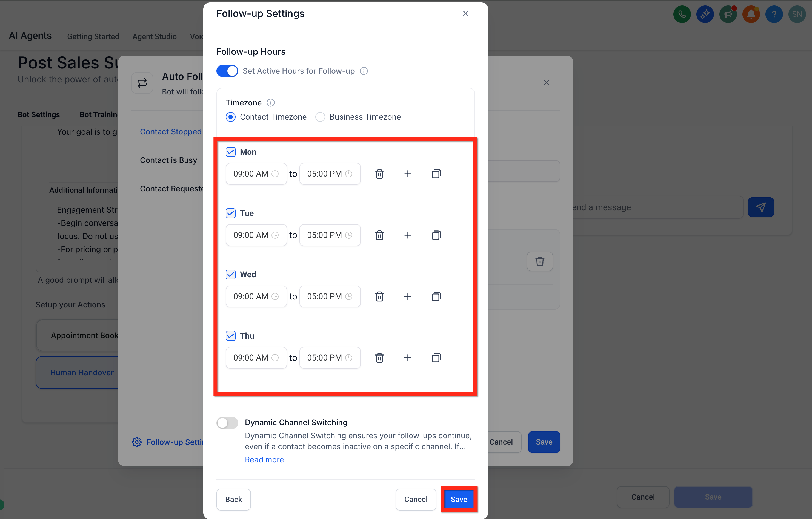Open the phone dialer icon in header
Viewport: 812px width, 519px height.
point(682,14)
